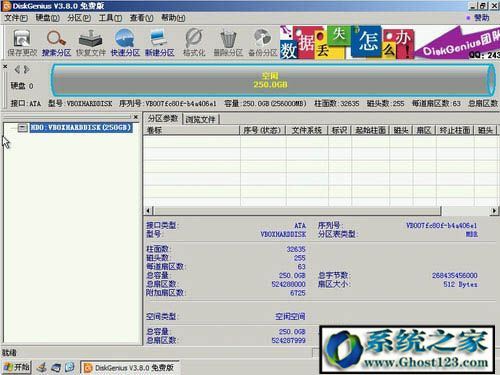The width and height of the screenshot is (500, 375).
Task: Switch to the 浏览文件 tab
Action: point(201,119)
